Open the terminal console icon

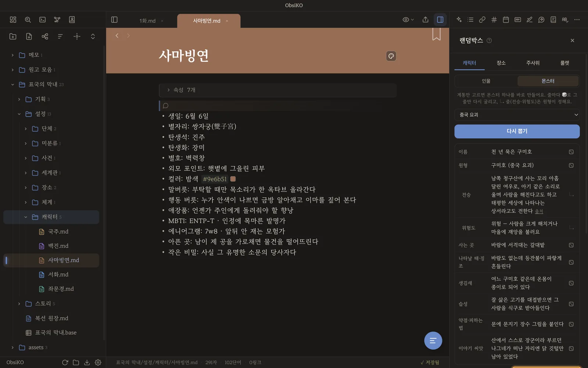point(43,20)
